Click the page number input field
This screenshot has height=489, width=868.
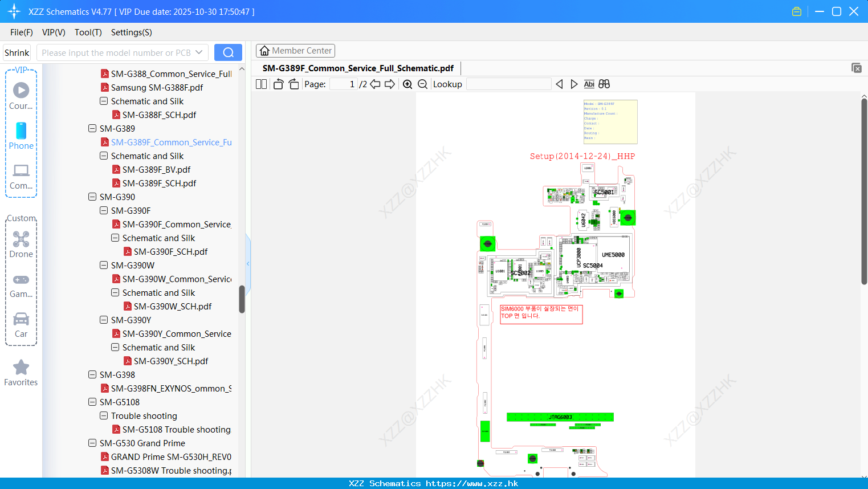coord(344,84)
